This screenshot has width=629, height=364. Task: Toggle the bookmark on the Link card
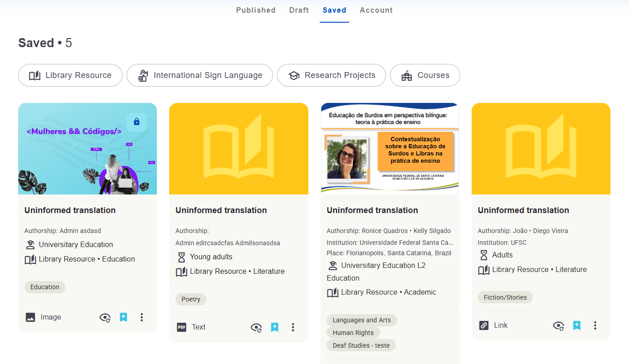click(576, 325)
